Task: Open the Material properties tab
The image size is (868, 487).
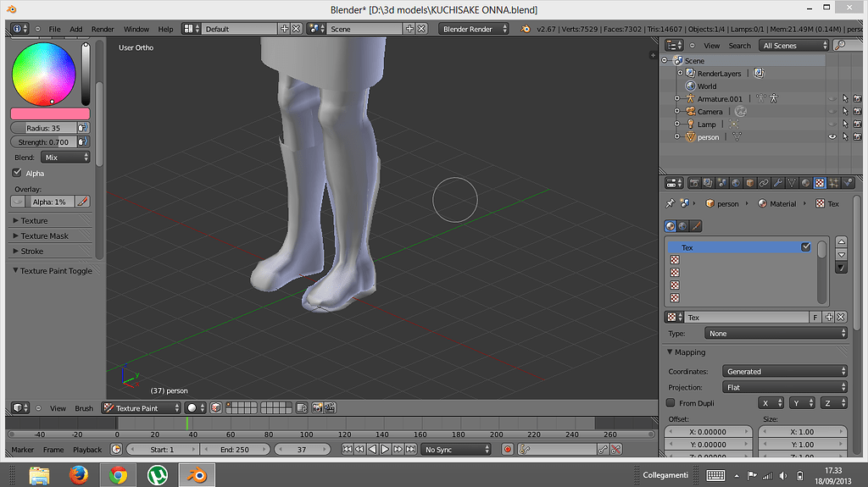Action: (805, 183)
